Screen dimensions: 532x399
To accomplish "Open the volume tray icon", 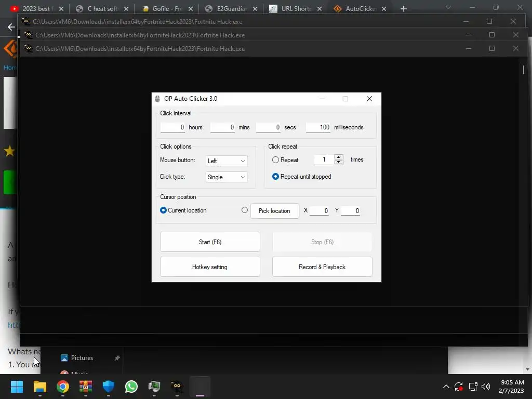I will [x=486, y=387].
